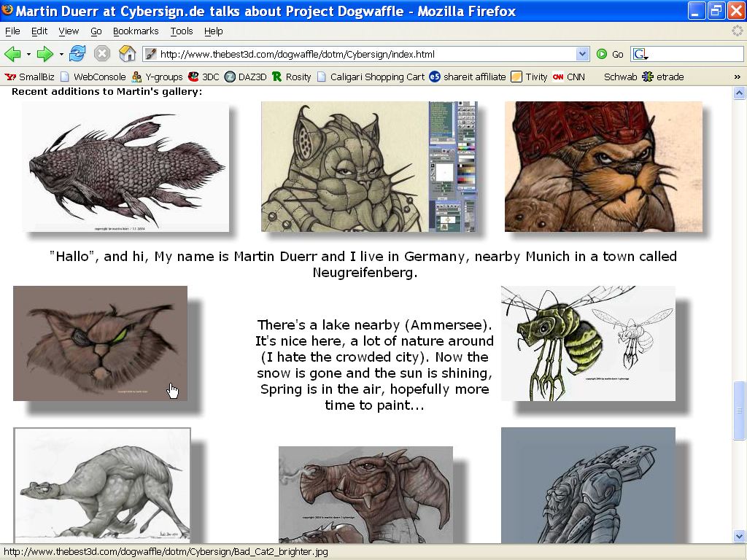Show more bookmarks with the chevron
Screen dimensions: 747x560
(x=737, y=77)
